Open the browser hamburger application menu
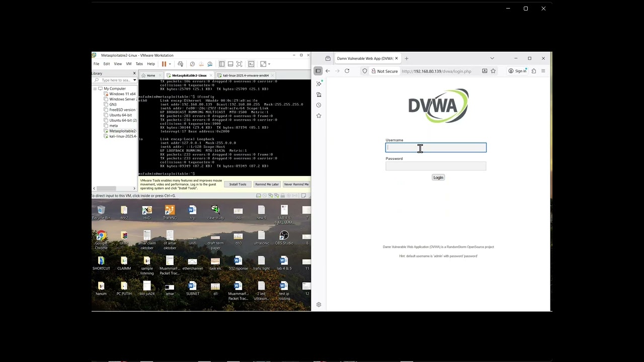 543,71
